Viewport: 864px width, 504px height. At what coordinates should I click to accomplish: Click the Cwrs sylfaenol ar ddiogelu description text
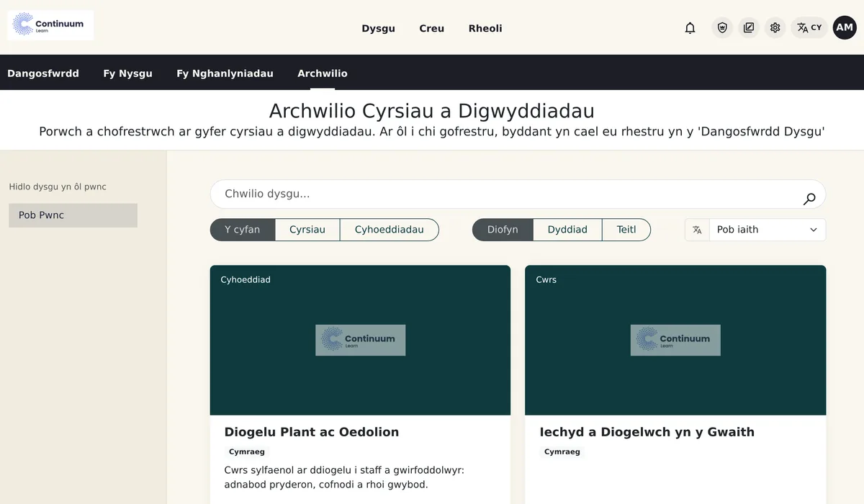click(x=344, y=477)
